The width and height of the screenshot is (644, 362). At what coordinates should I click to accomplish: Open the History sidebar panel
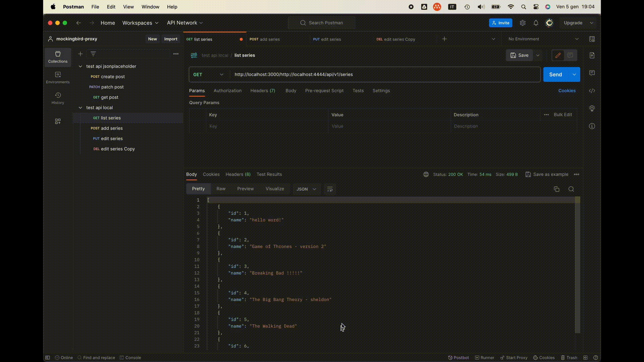point(58,98)
